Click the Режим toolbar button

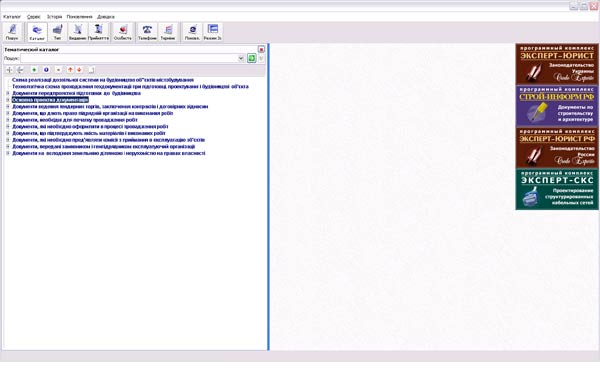(x=212, y=32)
